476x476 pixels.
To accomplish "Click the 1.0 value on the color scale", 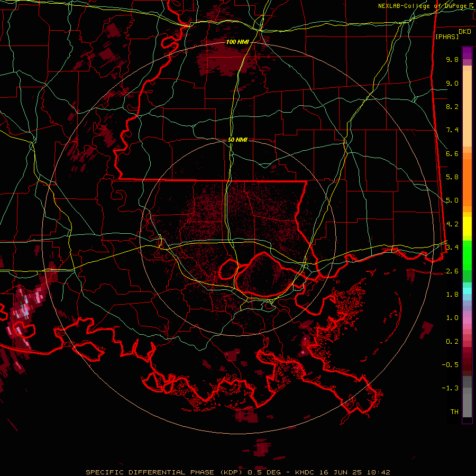I will (452, 318).
